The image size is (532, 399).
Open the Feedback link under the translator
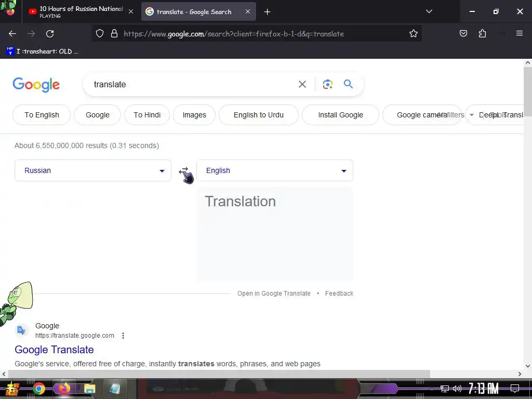(339, 294)
